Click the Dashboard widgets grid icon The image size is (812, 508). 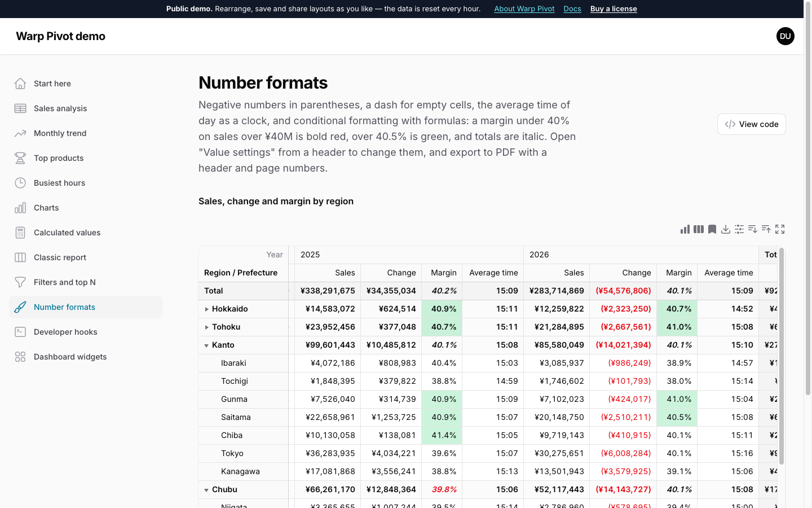pyautogui.click(x=20, y=357)
